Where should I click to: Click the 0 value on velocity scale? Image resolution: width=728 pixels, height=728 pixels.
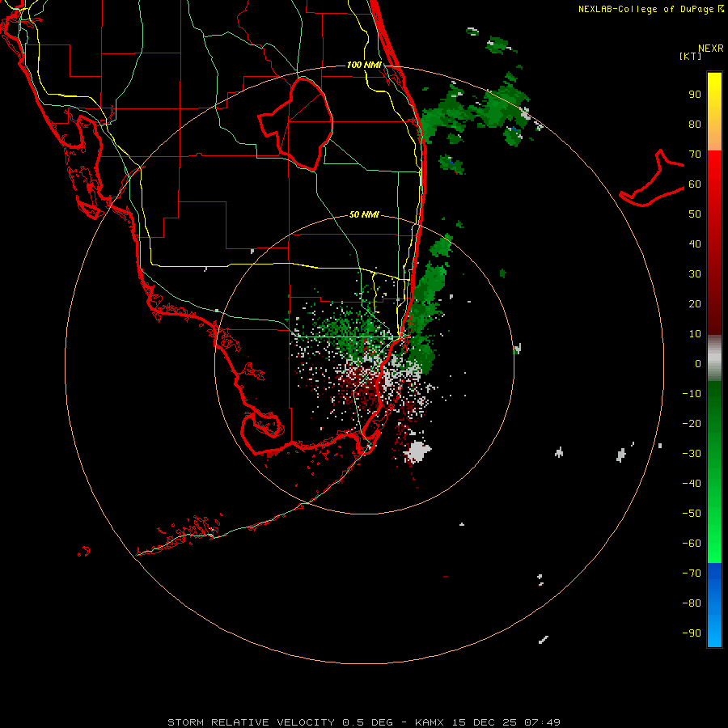point(698,363)
